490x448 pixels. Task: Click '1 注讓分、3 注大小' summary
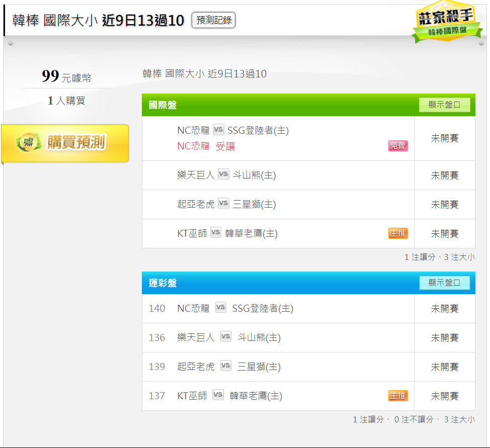pyautogui.click(x=440, y=257)
